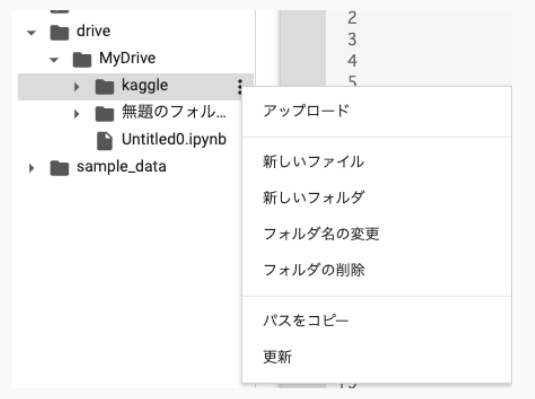The image size is (535, 399).
Task: Open the kaggle folder three-dot menu
Action: click(x=240, y=87)
